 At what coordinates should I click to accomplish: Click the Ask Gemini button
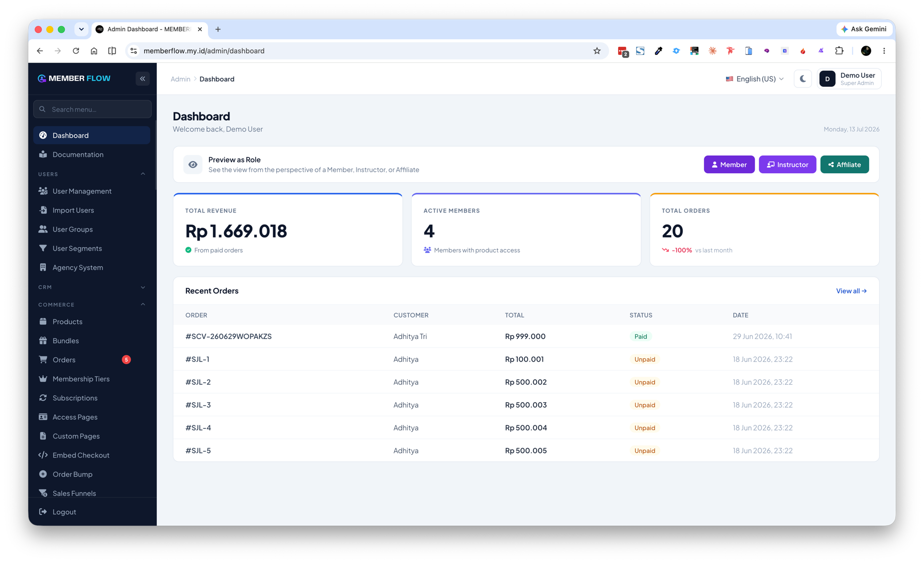click(x=864, y=29)
